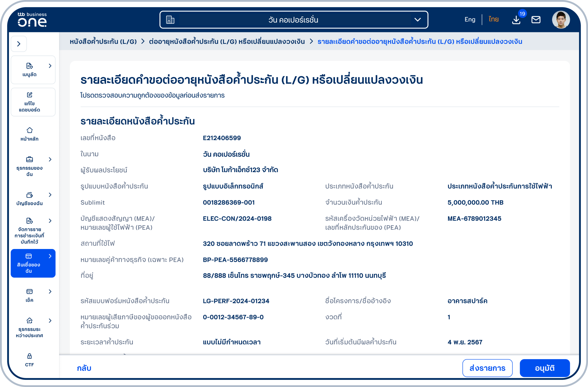This screenshot has width=588, height=387.
Task: Click the profile avatar picture
Action: tap(561, 20)
